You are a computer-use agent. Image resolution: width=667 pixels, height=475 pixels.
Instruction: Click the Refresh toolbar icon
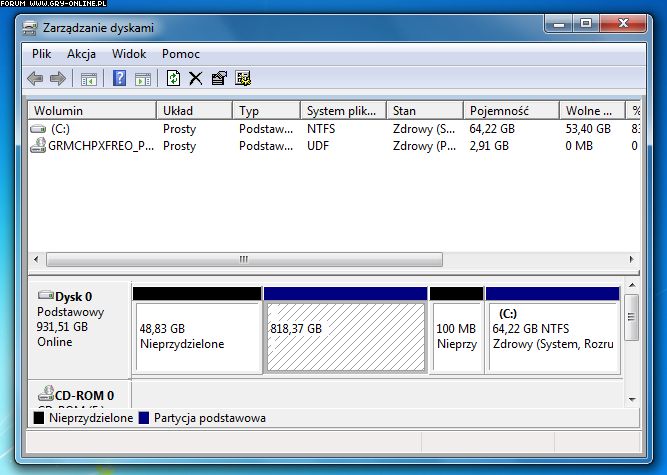pos(173,78)
